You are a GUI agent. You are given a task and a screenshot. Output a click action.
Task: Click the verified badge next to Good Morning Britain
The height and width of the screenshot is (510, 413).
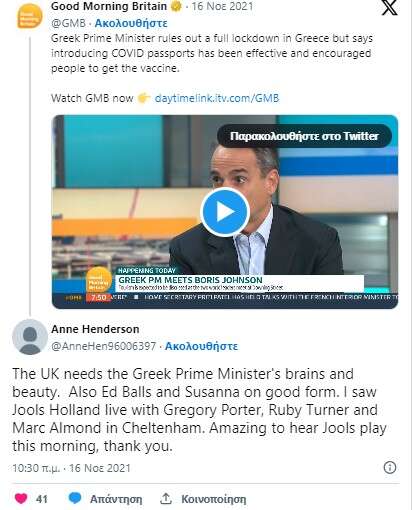pyautogui.click(x=176, y=6)
